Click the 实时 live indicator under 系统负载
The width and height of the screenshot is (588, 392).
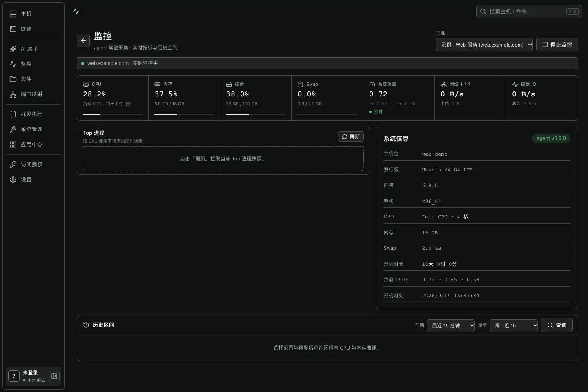376,112
